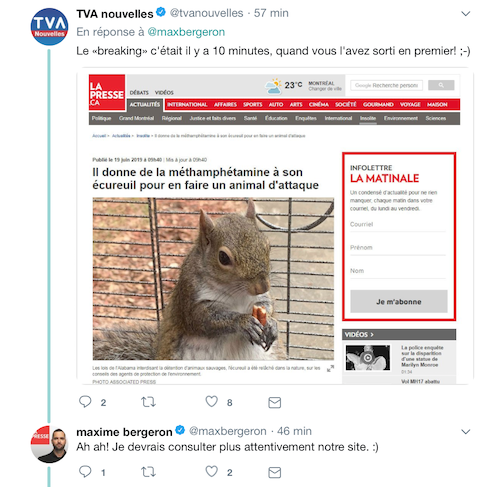
Task: Open maxime bergeron's profile picture
Action: (49, 444)
